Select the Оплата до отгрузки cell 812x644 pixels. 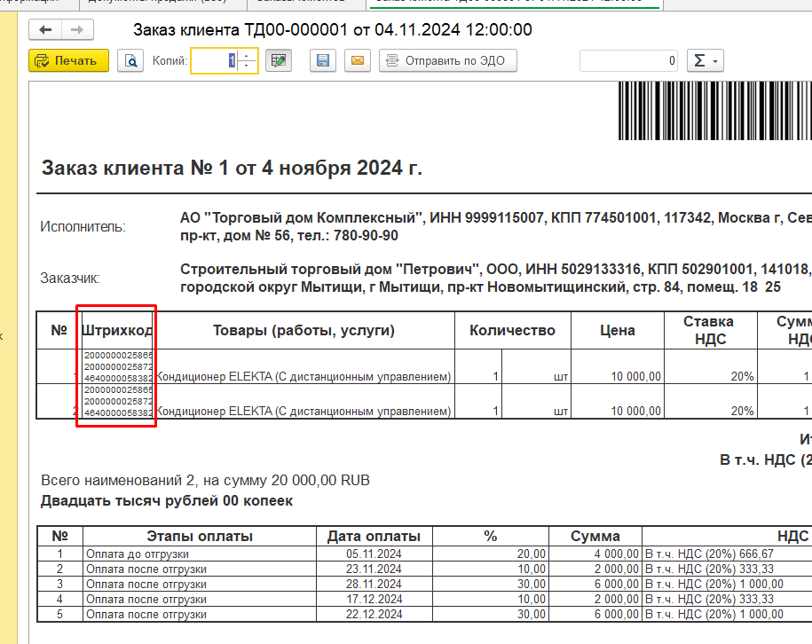click(x=200, y=554)
